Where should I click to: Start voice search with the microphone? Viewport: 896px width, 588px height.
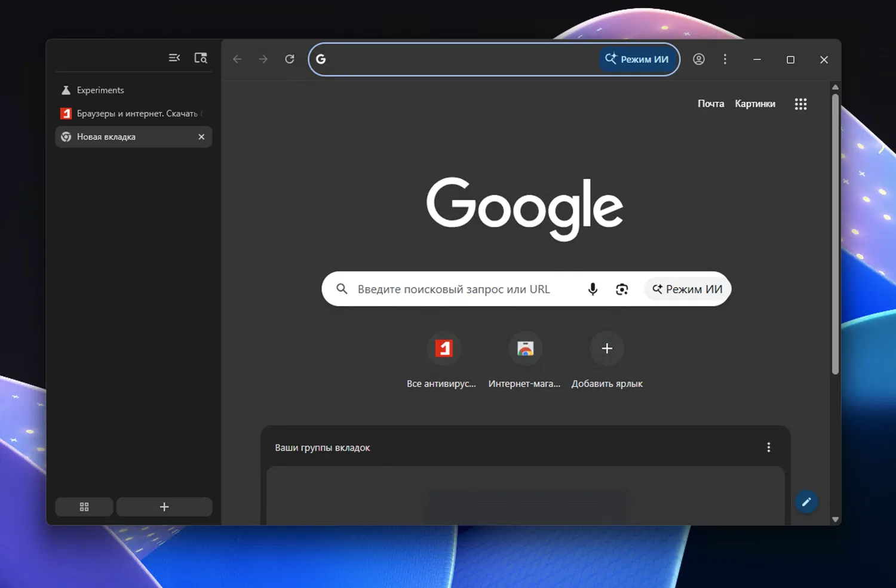click(x=593, y=289)
